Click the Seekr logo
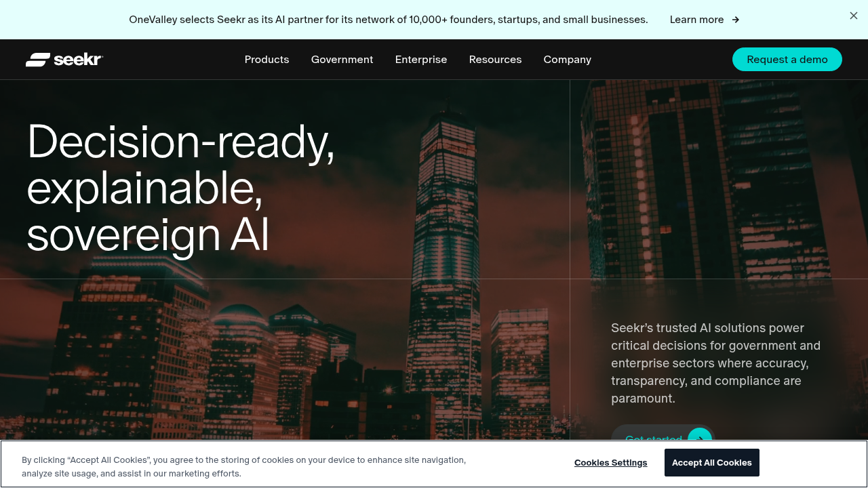The height and width of the screenshot is (488, 868). pyautogui.click(x=64, y=60)
